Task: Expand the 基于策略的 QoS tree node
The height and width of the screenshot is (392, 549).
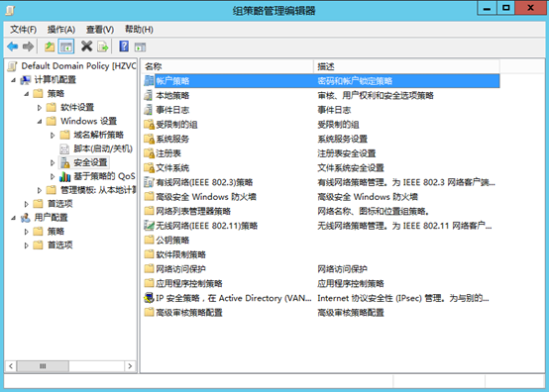Action: (x=53, y=176)
